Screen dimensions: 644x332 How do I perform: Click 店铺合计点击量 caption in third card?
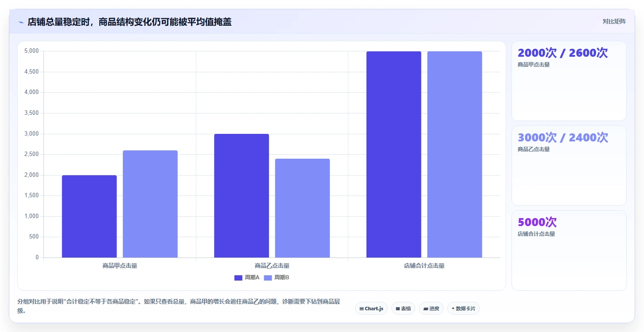click(x=536, y=234)
